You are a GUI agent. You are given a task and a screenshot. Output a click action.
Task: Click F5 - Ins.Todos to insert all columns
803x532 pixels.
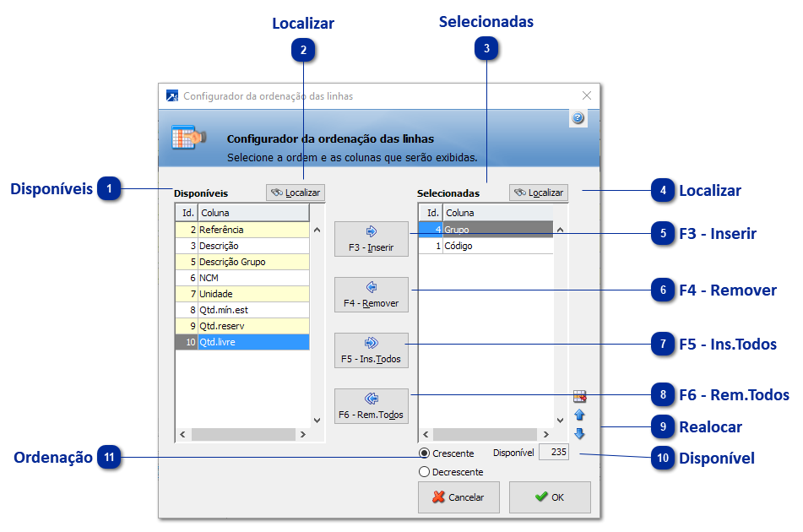pos(372,350)
